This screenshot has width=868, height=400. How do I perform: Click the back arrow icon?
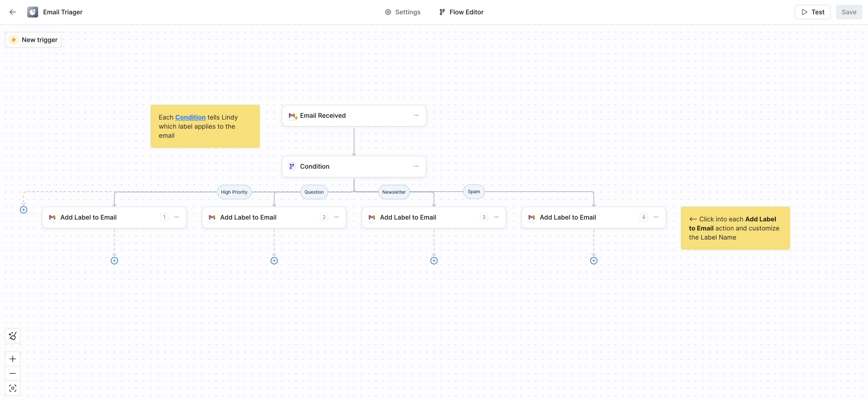coord(12,12)
